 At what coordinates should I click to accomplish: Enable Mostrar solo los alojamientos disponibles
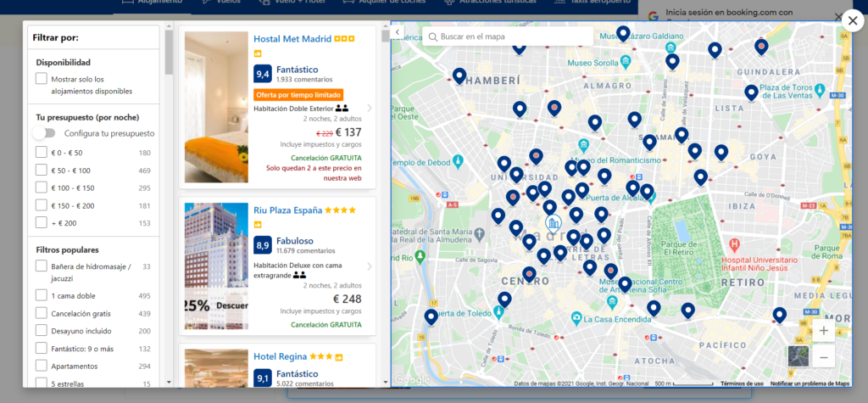click(x=41, y=79)
